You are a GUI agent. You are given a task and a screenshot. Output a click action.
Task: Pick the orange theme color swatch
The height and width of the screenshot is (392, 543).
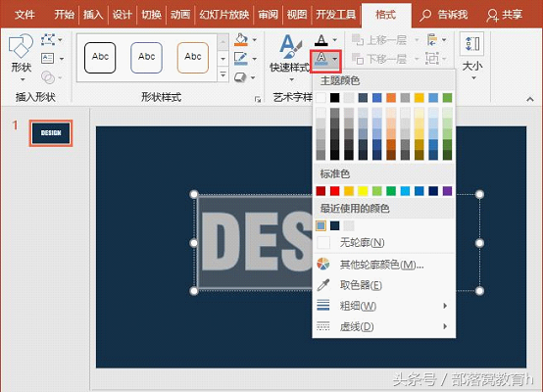tap(391, 98)
